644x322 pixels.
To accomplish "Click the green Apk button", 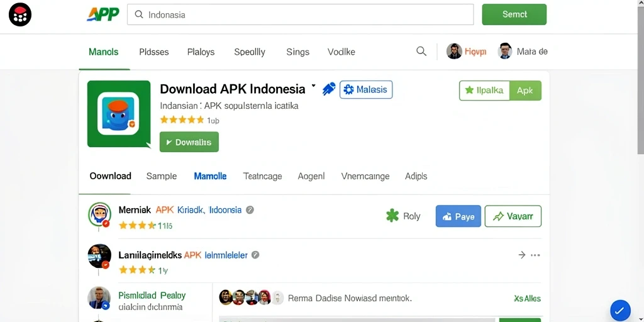I will pos(525,91).
